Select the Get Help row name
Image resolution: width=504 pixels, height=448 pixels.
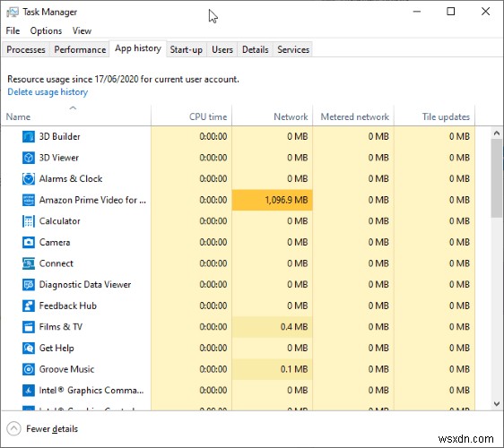pos(56,349)
